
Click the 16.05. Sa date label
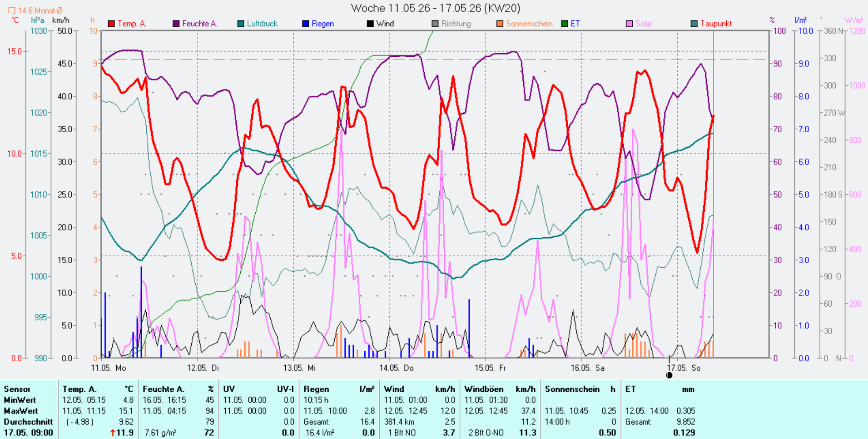click(x=588, y=368)
